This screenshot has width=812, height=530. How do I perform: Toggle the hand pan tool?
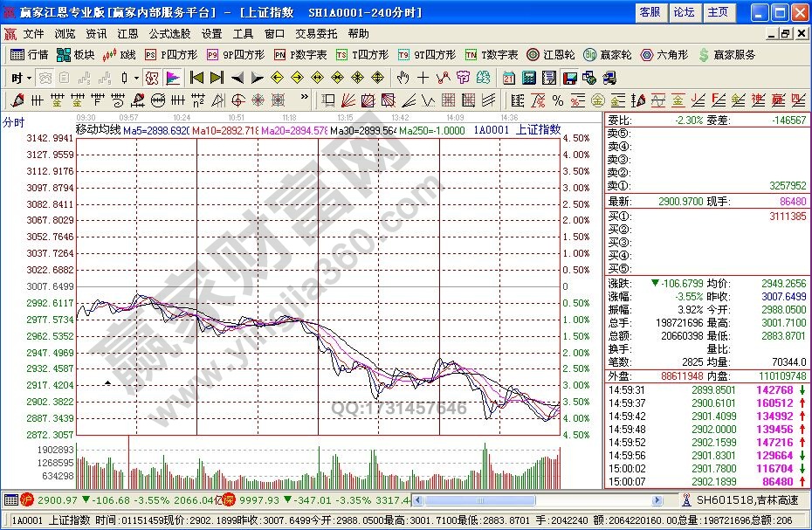point(403,78)
